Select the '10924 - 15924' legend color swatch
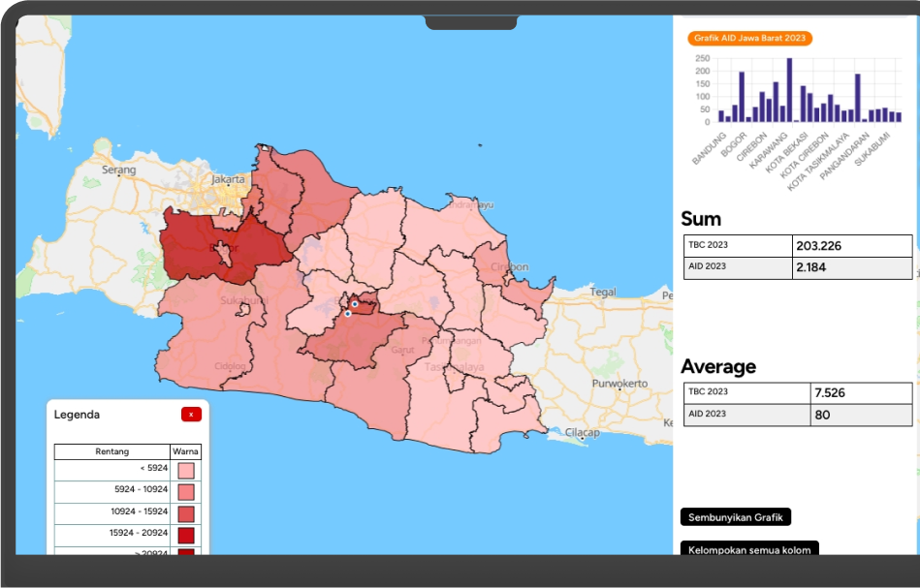 [186, 513]
